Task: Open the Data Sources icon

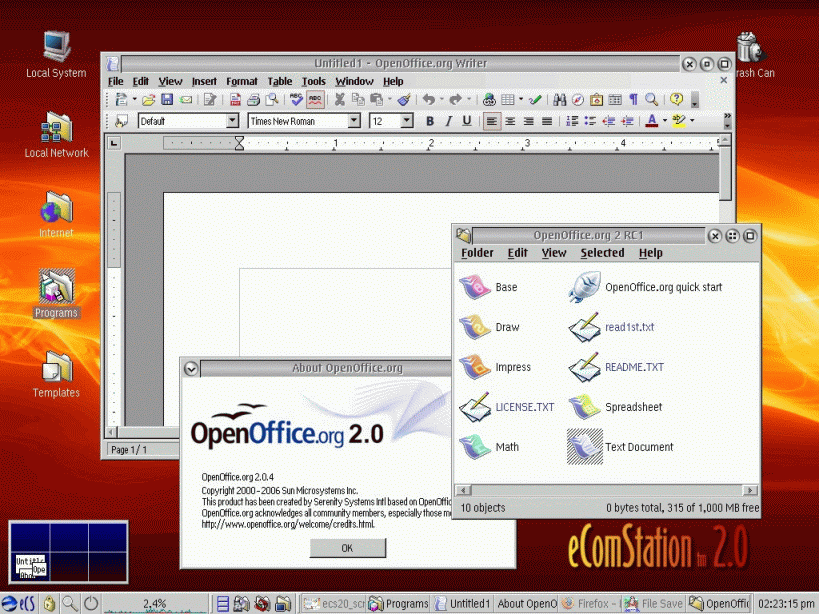Action: coord(615,99)
